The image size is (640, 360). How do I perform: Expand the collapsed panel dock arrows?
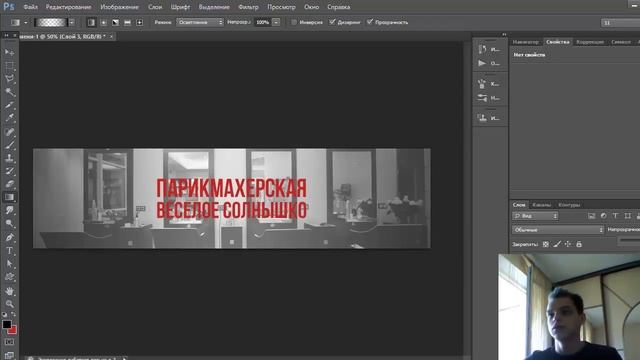point(504,34)
